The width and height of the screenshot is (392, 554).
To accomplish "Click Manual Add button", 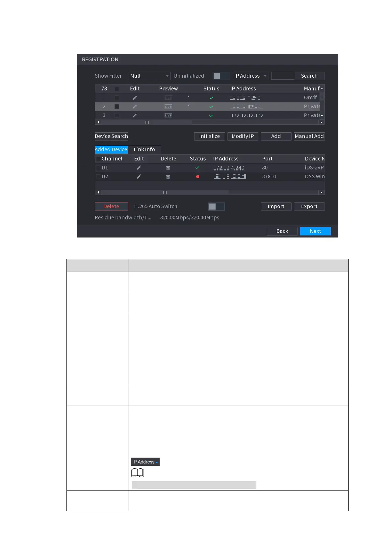I will pos(309,136).
